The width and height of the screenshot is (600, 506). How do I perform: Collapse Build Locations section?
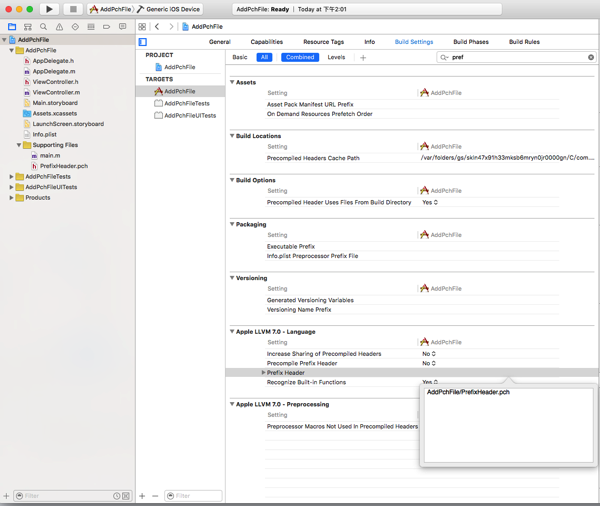click(x=232, y=135)
